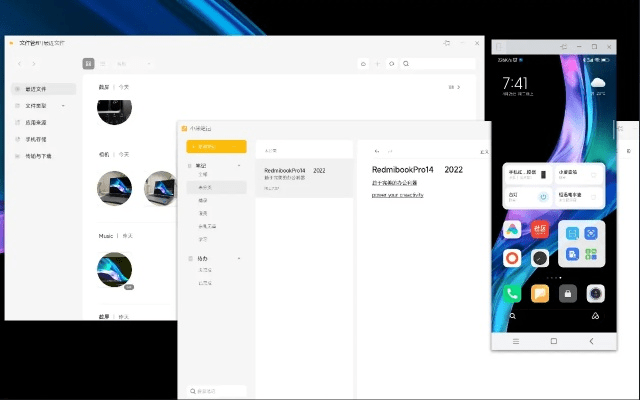The width and height of the screenshot is (640, 400).
Task: Open the lock app icon on phone dock
Action: point(567,293)
